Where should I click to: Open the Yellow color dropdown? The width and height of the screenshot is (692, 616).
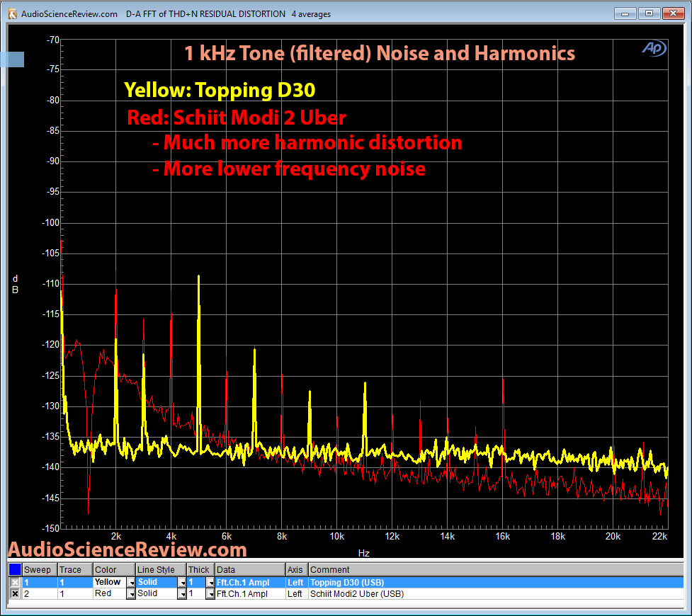(131, 583)
